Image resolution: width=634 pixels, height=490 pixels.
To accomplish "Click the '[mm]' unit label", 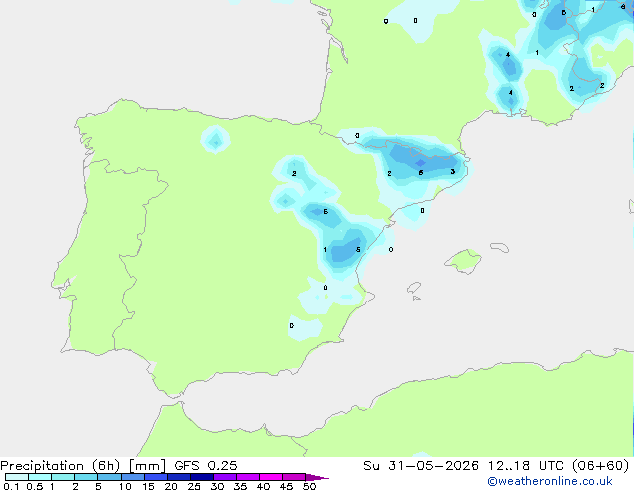I will 147,466.
